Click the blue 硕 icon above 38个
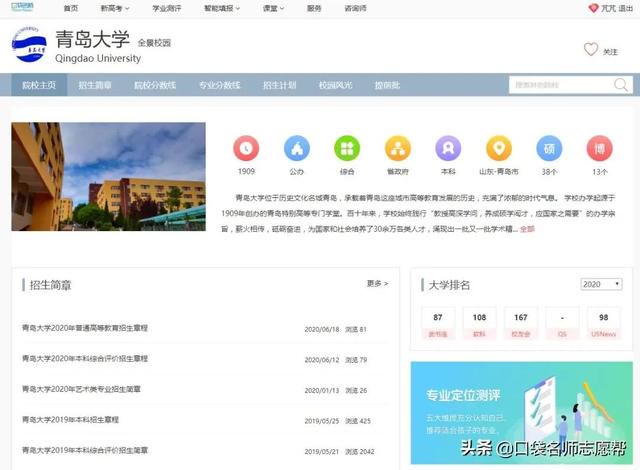 pos(549,148)
